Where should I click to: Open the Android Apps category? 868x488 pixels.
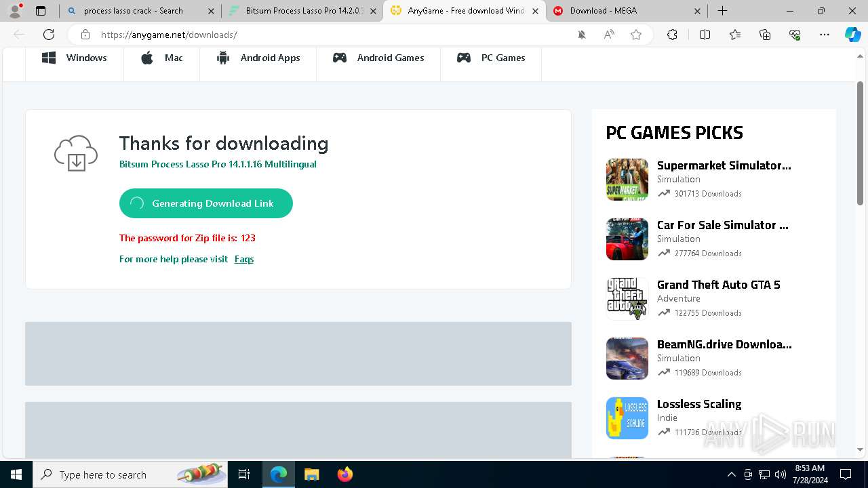point(258,58)
